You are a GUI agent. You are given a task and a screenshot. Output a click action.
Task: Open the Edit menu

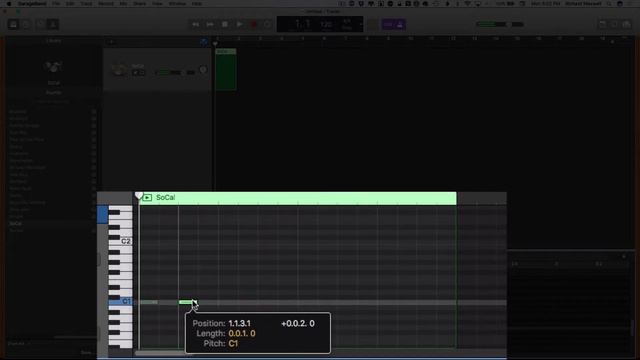70,4
